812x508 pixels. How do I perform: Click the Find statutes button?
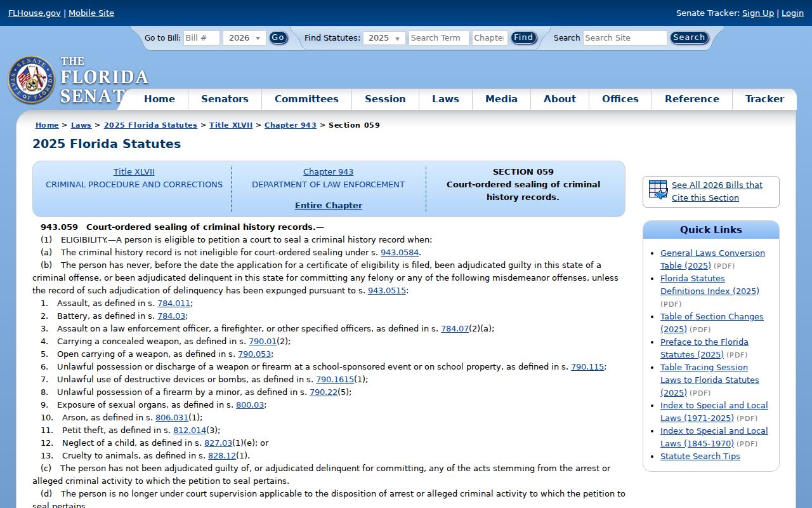(x=523, y=38)
